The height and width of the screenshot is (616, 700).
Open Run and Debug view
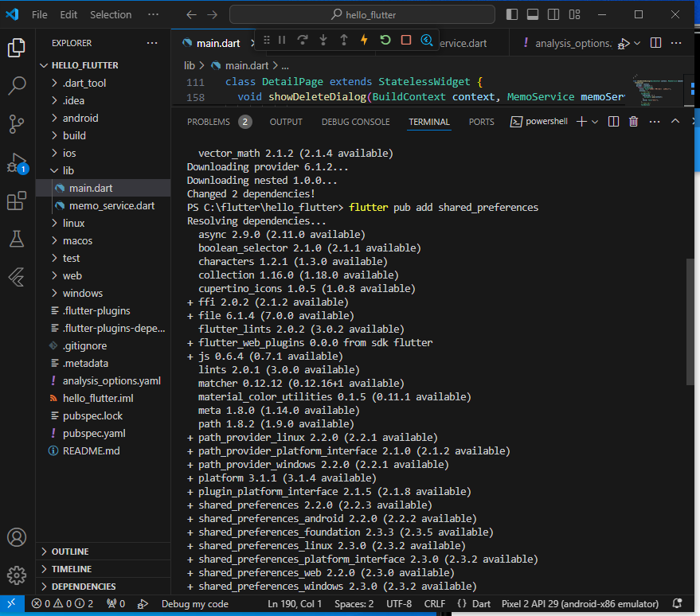(17, 162)
